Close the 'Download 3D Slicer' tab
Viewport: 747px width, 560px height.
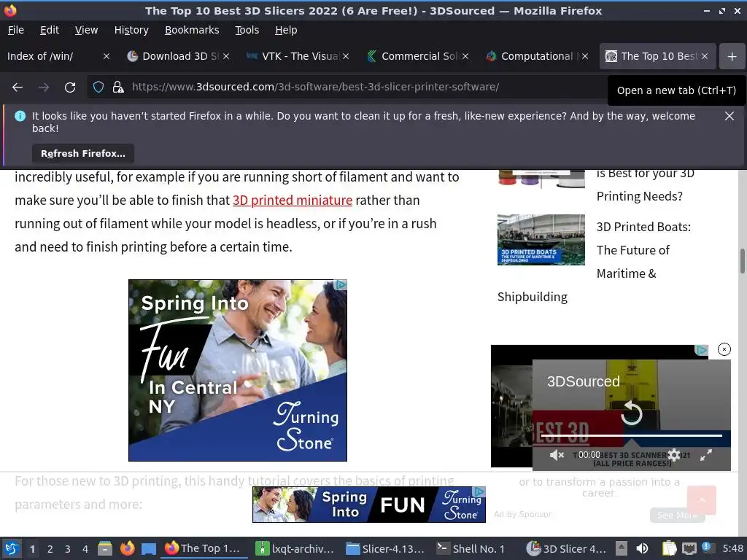click(x=226, y=56)
